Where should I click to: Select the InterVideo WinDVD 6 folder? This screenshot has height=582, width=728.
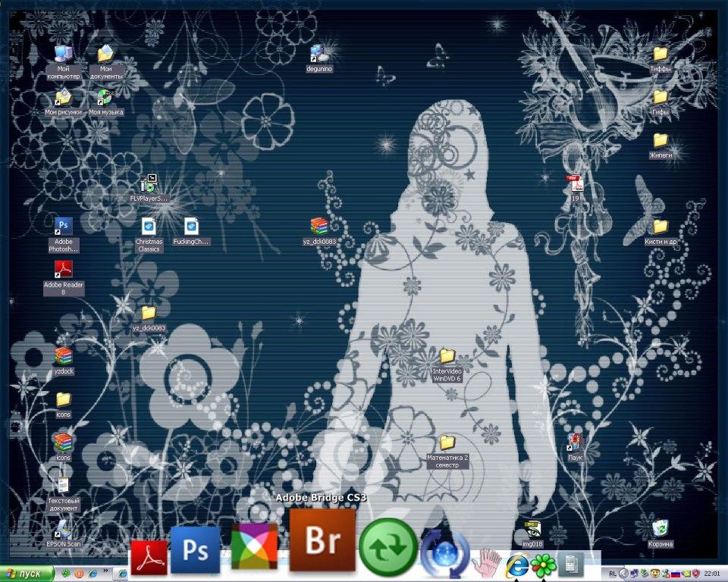tap(447, 356)
